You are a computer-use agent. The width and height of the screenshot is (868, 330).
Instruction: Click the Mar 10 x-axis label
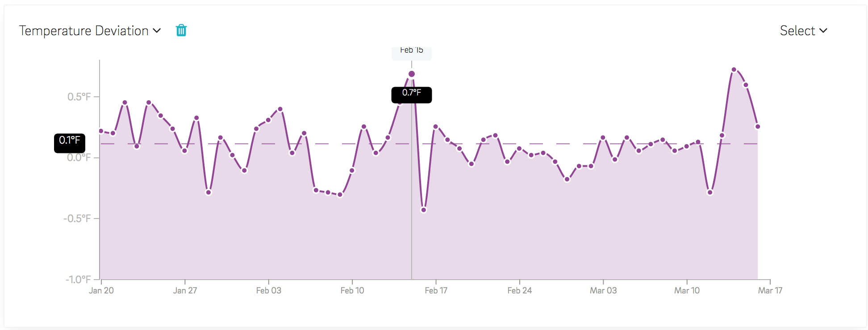[x=687, y=291]
